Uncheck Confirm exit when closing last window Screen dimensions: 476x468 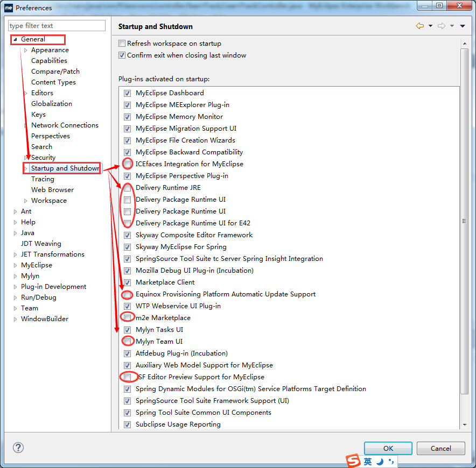click(122, 55)
